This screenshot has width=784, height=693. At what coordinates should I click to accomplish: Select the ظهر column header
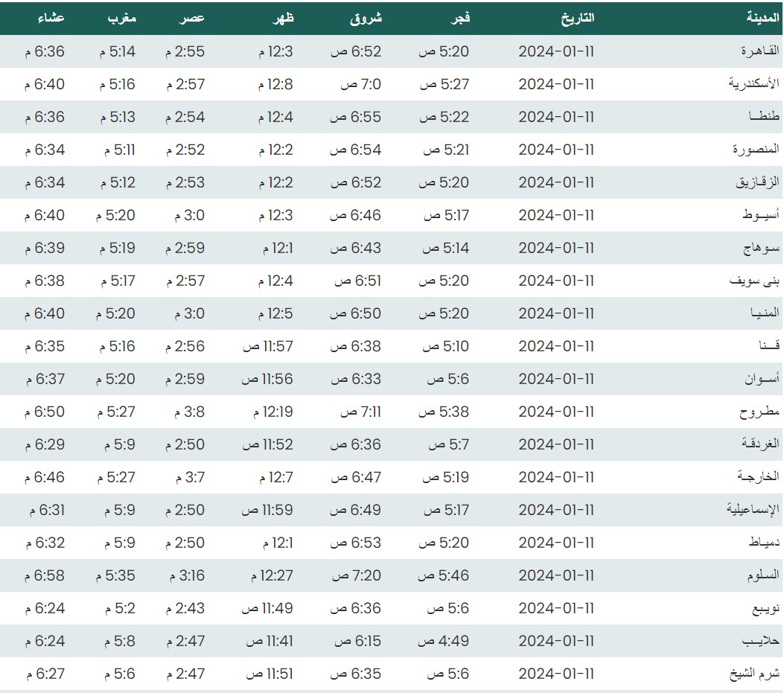pyautogui.click(x=284, y=18)
